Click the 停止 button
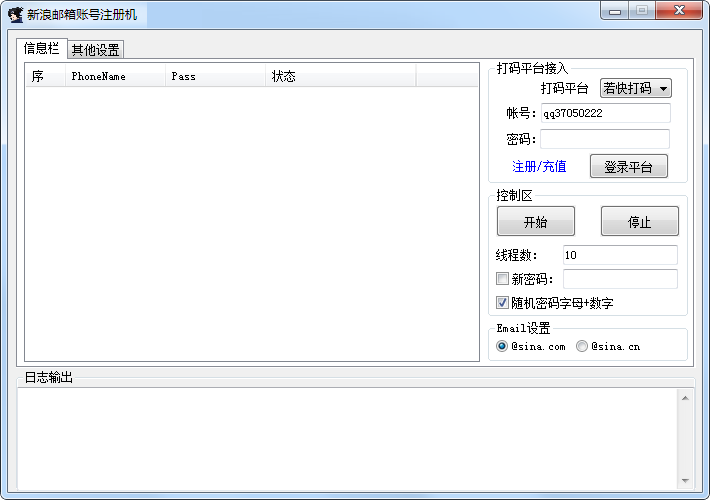Screen dimensions: 710x500 pos(639,222)
